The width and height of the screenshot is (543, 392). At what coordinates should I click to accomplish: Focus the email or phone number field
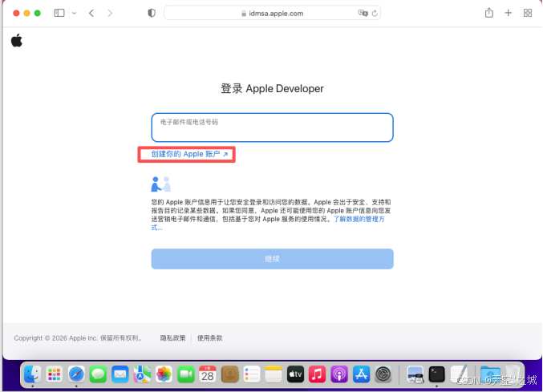point(272,127)
